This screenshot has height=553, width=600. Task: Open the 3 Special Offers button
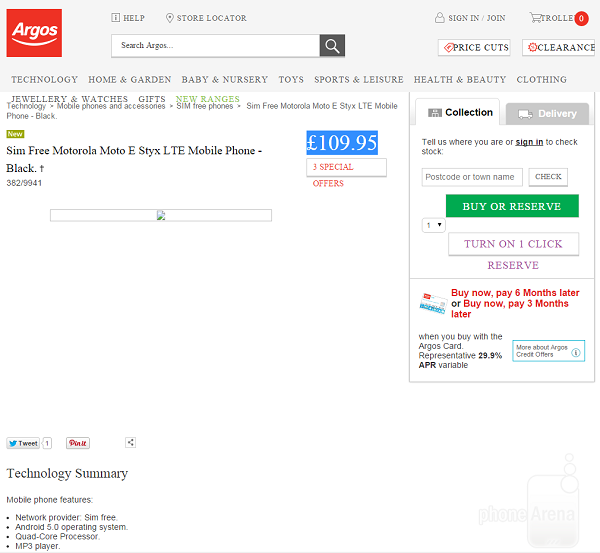pyautogui.click(x=346, y=168)
